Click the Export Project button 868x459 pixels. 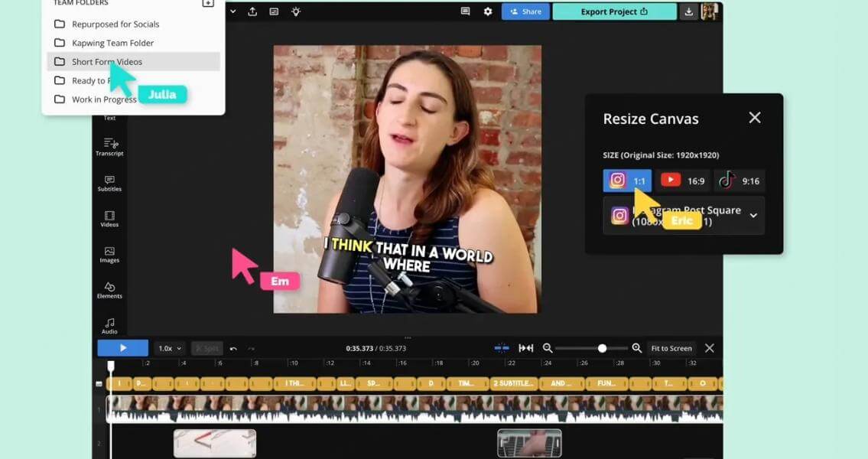pyautogui.click(x=614, y=11)
